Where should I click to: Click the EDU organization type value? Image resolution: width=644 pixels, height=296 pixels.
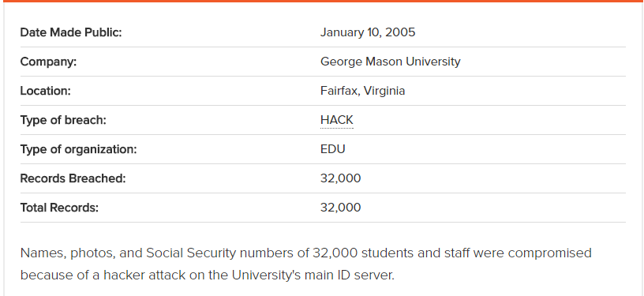333,149
